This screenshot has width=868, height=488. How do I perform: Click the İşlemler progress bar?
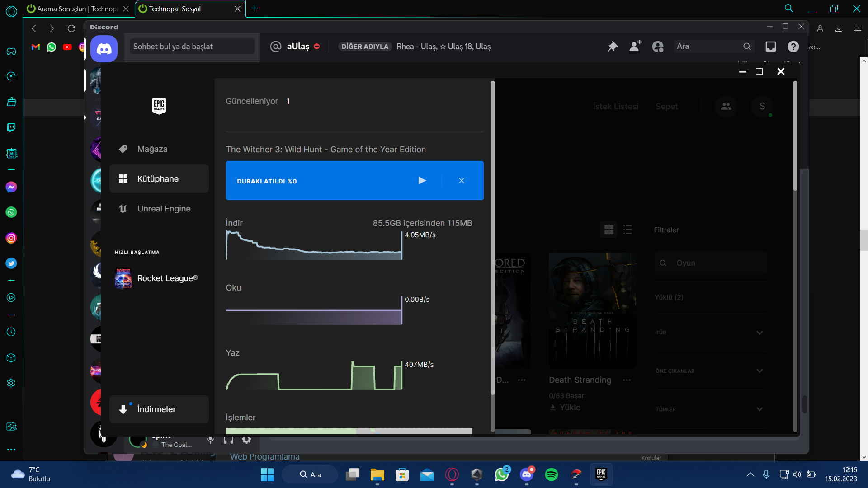point(349,431)
